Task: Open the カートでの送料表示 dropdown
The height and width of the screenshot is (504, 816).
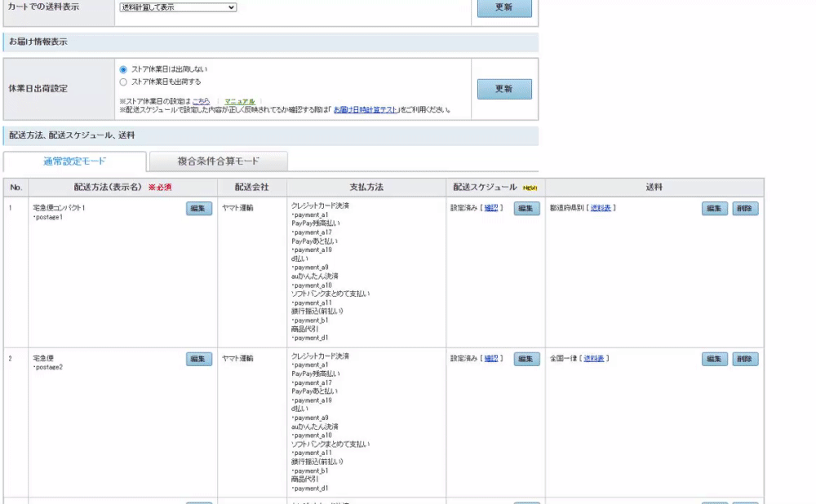Action: point(178,7)
